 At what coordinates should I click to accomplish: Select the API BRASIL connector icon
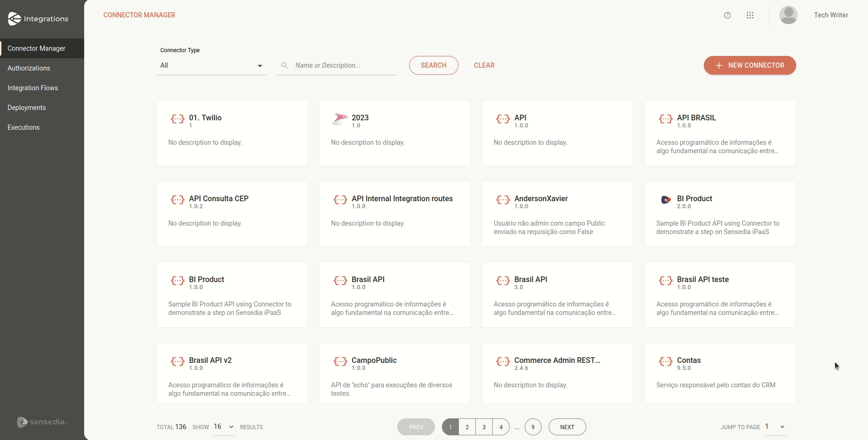coord(665,119)
